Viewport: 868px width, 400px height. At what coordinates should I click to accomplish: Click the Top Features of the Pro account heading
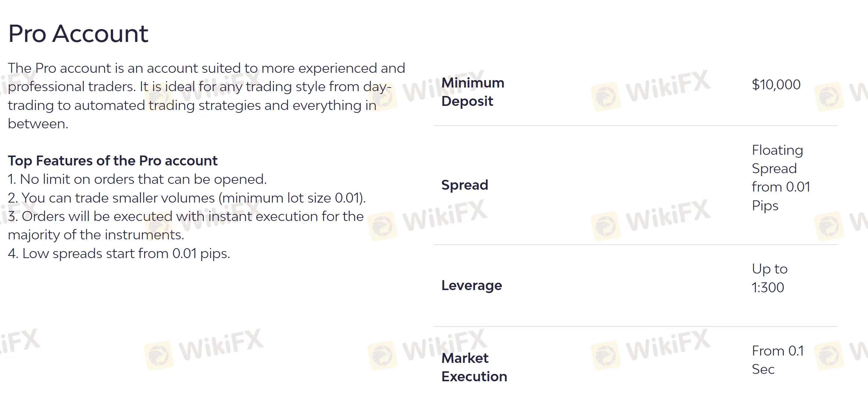[113, 161]
